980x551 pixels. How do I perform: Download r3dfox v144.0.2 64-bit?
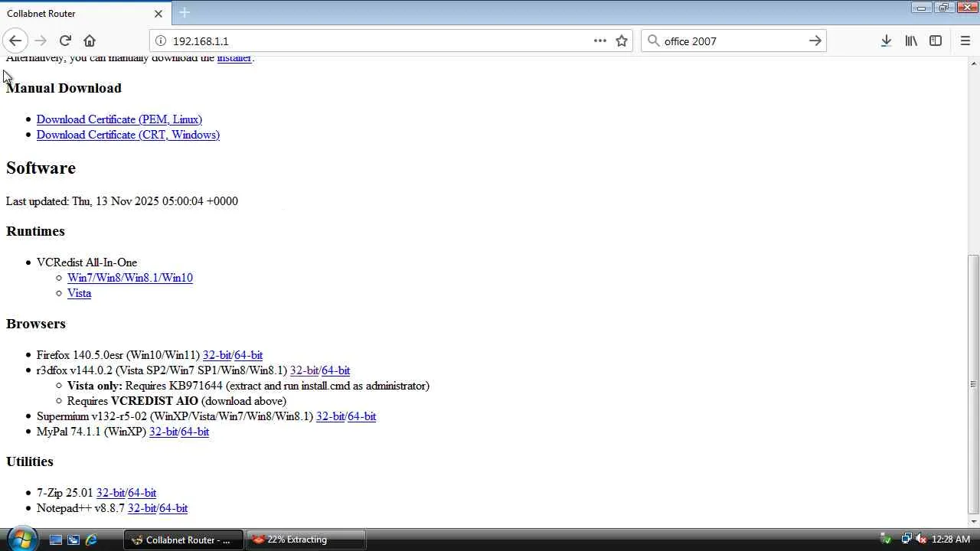336,370
